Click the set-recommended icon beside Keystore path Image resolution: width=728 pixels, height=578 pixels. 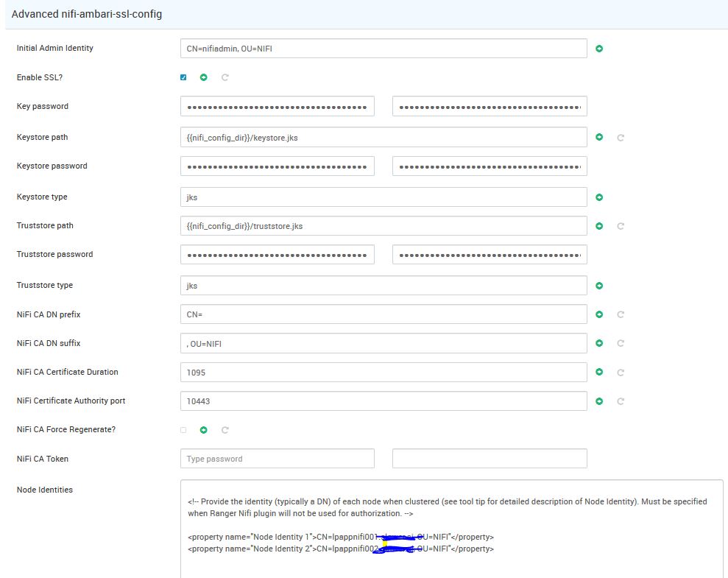click(x=599, y=137)
